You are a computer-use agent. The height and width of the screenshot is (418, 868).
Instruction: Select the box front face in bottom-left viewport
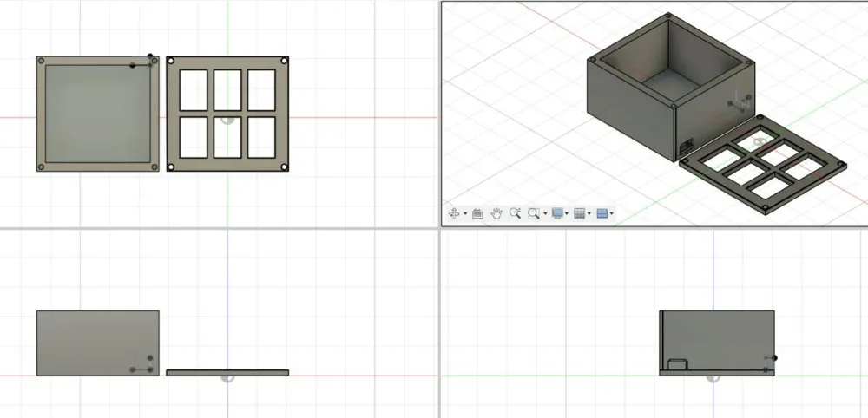pyautogui.click(x=98, y=343)
